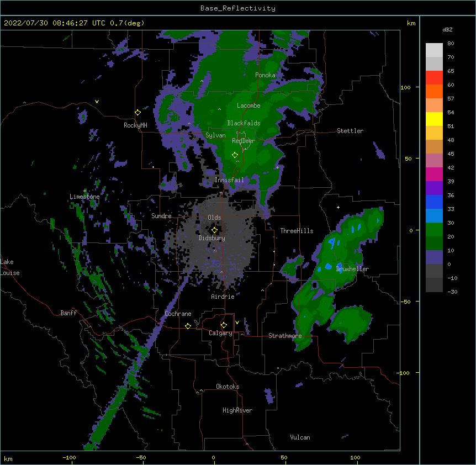Viewport: 476px width, 465px height.
Task: Select the yellow 51-54 dBZ legend swatch
Action: (x=434, y=119)
